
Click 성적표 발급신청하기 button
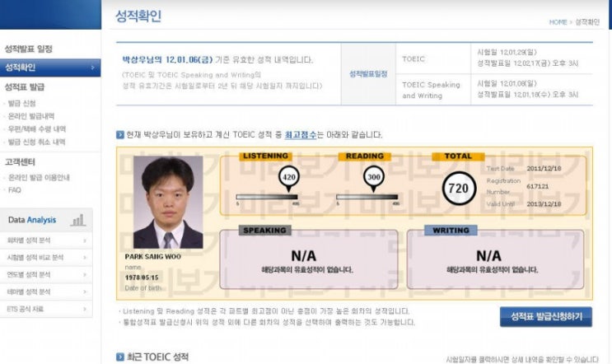click(x=545, y=316)
